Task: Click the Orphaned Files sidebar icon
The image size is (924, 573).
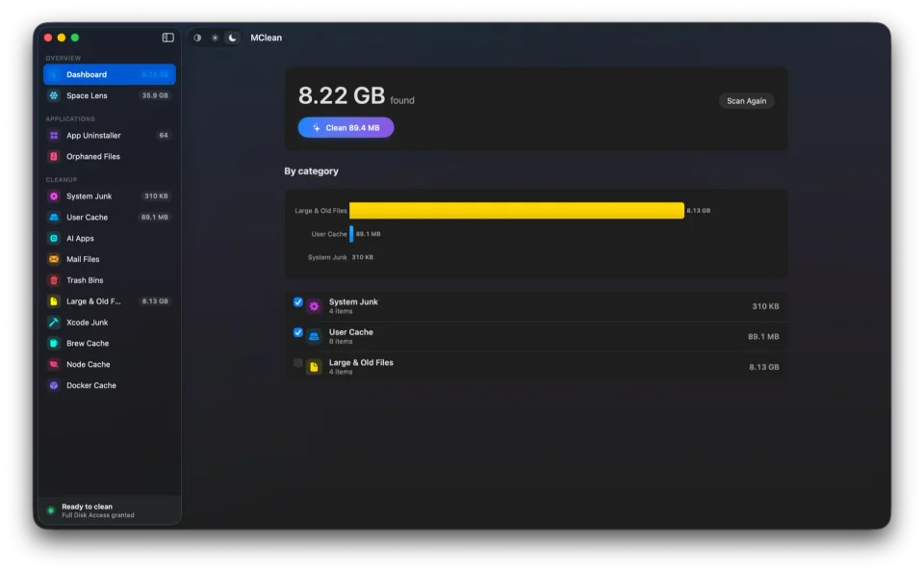Action: (54, 156)
